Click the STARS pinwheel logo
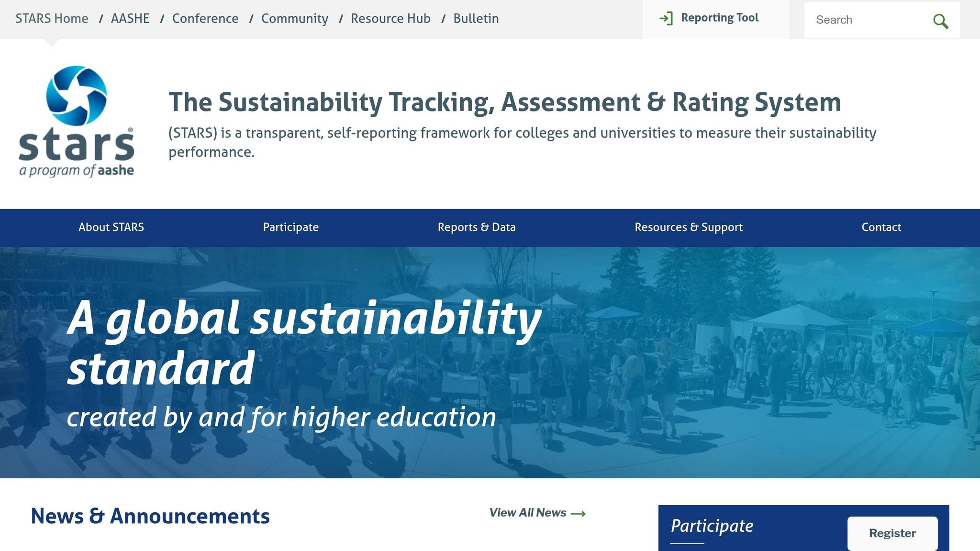Image resolution: width=980 pixels, height=551 pixels. click(x=77, y=96)
